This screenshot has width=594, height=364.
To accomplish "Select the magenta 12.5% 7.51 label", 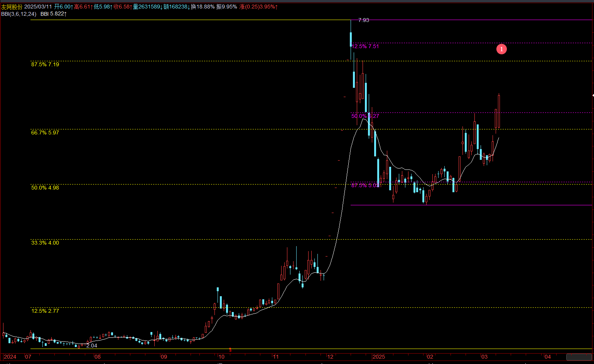I will pyautogui.click(x=365, y=46).
